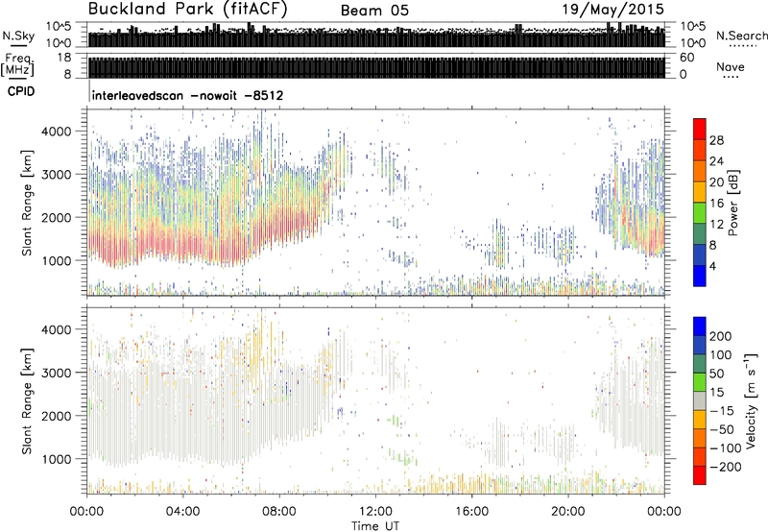Screen dimensions: 768x532
Task: Click the '16:00' time tick label
Action: (x=471, y=511)
